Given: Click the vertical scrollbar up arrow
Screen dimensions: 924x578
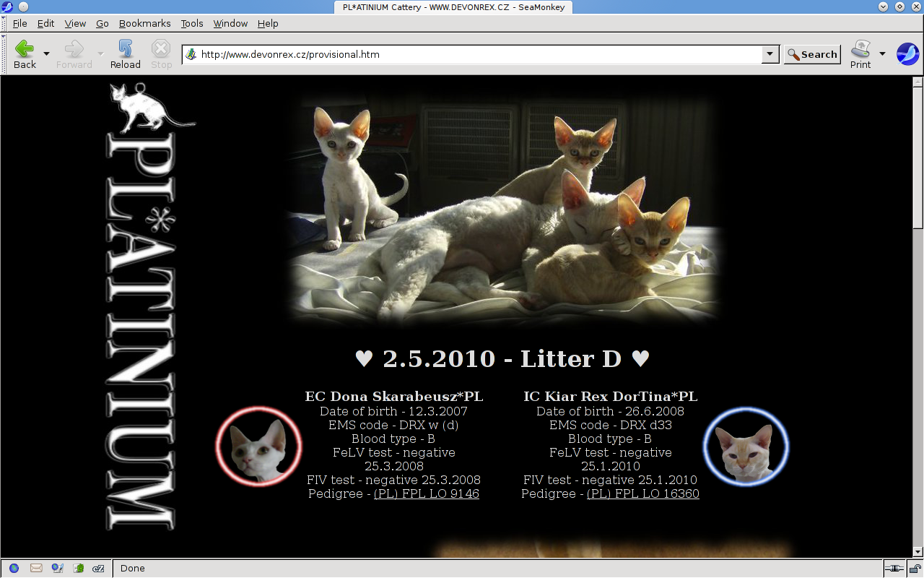Looking at the screenshot, I should [x=918, y=80].
